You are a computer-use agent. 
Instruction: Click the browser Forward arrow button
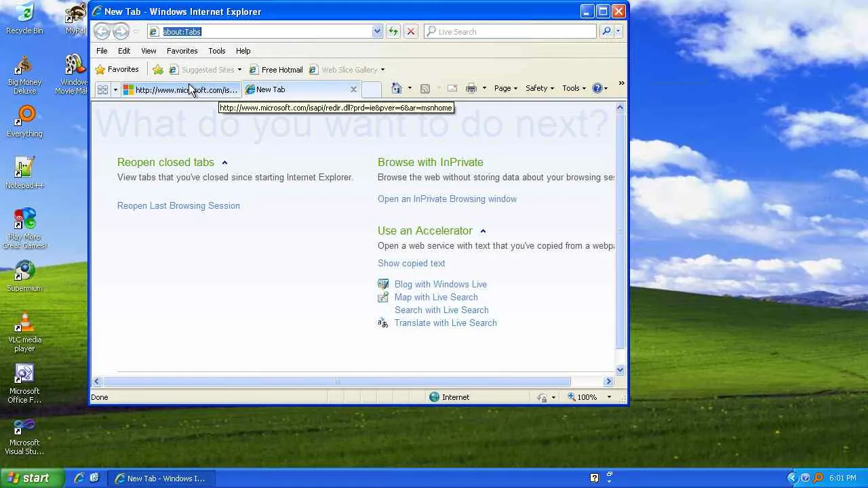121,31
